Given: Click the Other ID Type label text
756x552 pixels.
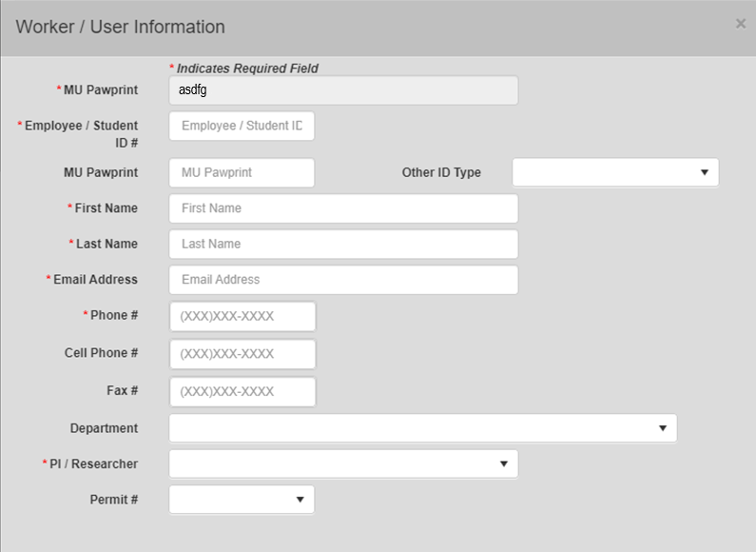Looking at the screenshot, I should coord(441,173).
